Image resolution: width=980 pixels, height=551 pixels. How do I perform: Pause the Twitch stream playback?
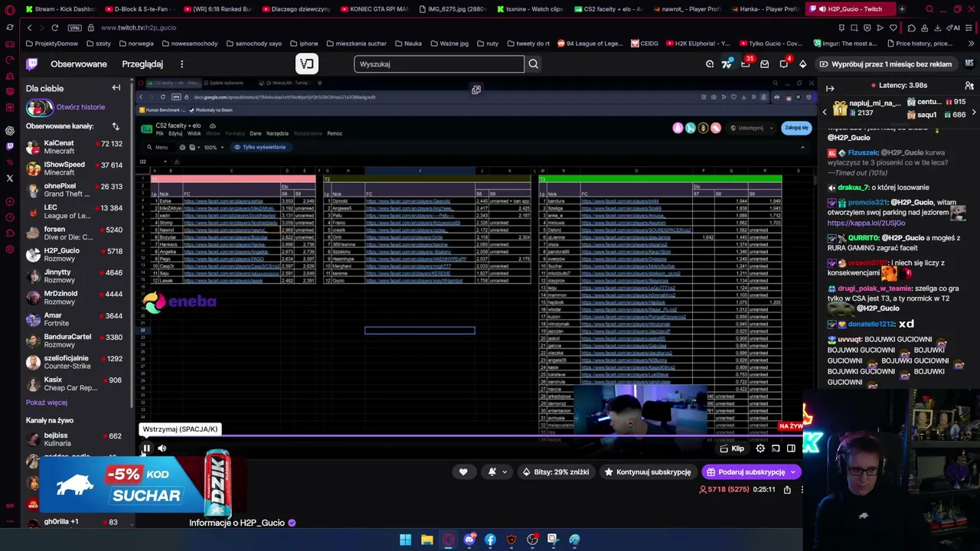(x=146, y=448)
